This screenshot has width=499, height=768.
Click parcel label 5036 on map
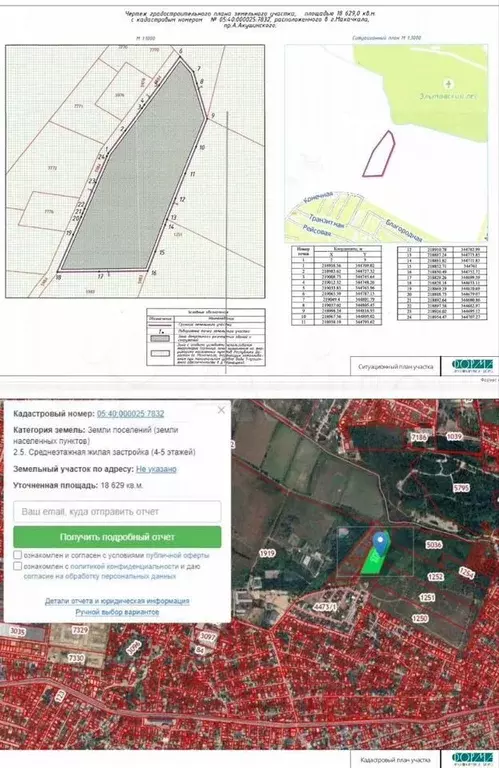click(434, 544)
